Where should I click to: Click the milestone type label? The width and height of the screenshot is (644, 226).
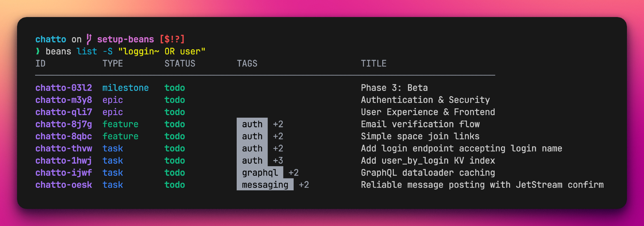(x=126, y=88)
